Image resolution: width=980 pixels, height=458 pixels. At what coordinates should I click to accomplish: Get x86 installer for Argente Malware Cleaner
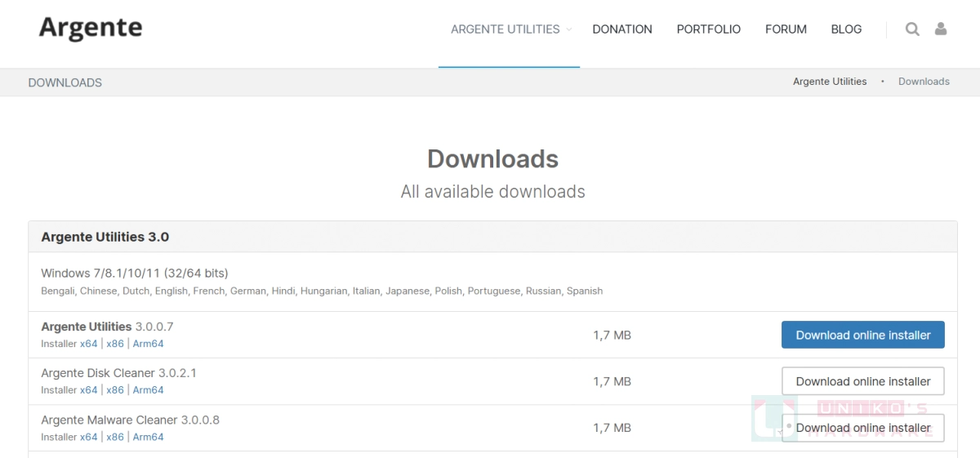tap(115, 437)
